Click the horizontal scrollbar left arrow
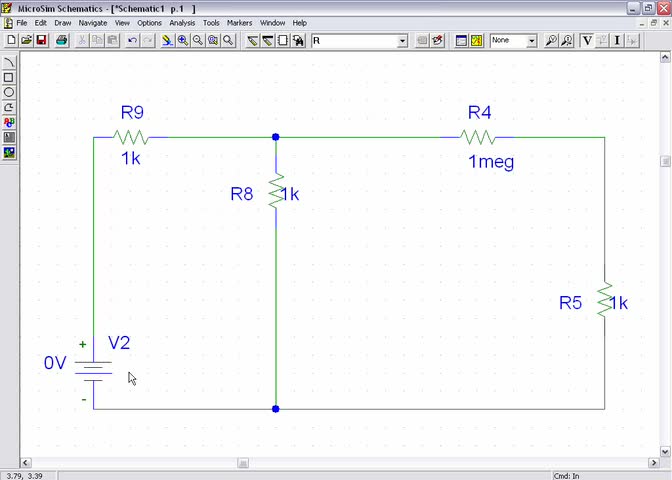This screenshot has width=672, height=480. (25, 462)
